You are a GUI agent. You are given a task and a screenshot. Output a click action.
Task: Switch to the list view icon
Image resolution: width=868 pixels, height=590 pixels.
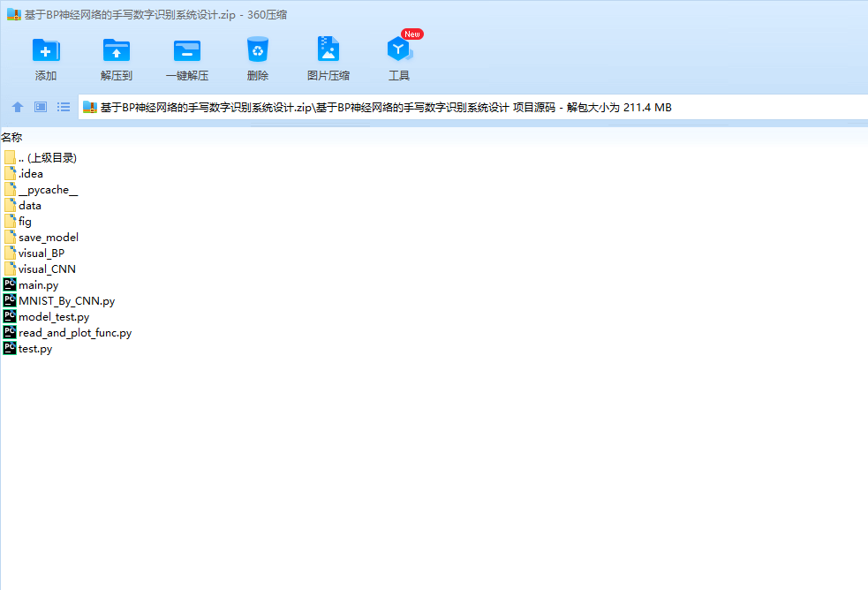tap(64, 107)
